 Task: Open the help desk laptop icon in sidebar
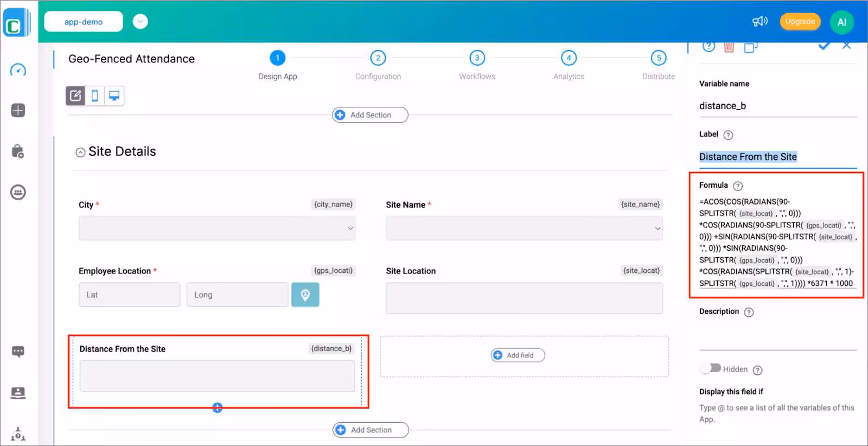click(18, 393)
